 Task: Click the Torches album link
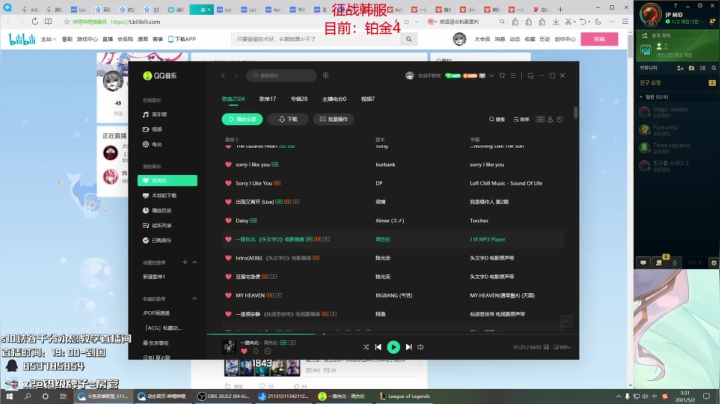click(x=479, y=220)
